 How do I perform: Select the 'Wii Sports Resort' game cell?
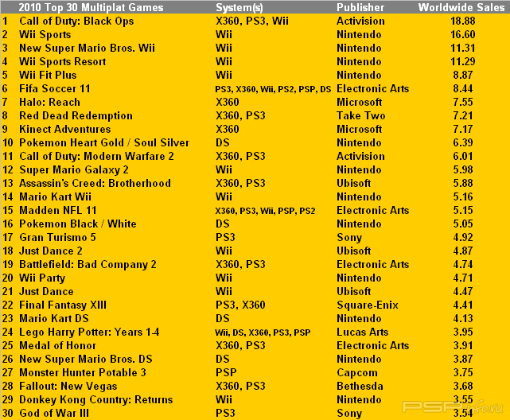pyautogui.click(x=62, y=61)
